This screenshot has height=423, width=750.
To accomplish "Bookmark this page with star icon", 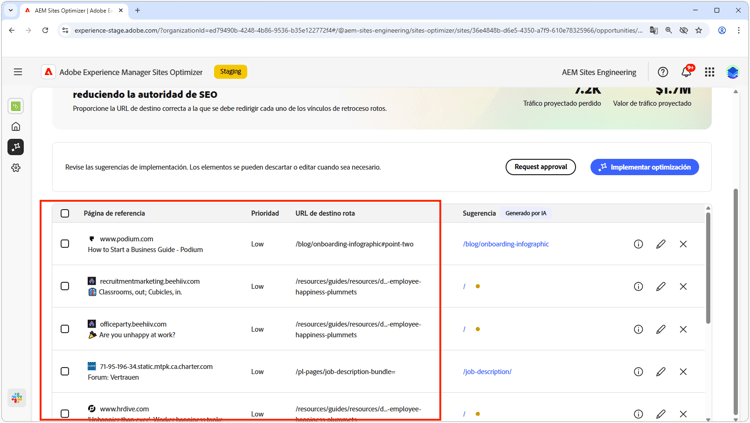I will pyautogui.click(x=699, y=30).
